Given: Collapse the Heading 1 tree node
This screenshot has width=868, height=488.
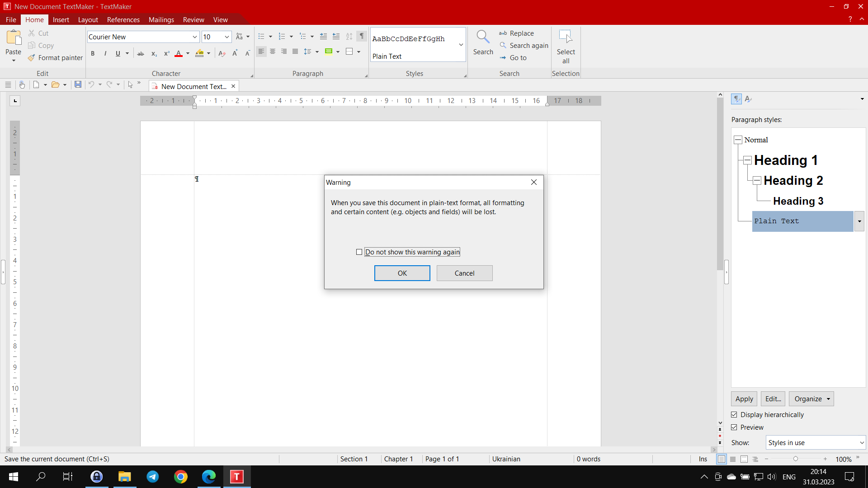Looking at the screenshot, I should point(748,160).
